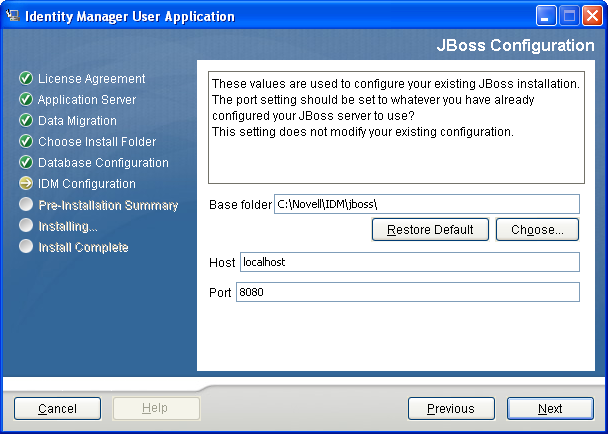
Task: Click the description text about JBoss installation
Action: click(396, 107)
